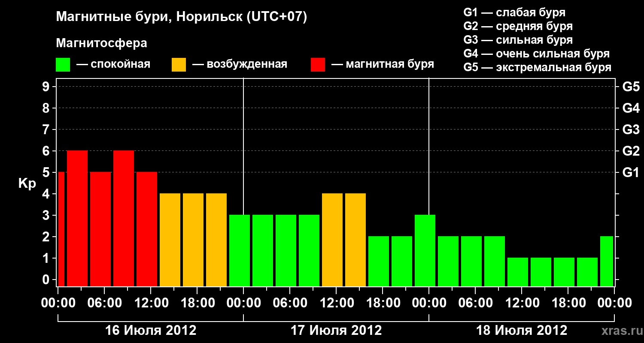Select the tallest red bar after 00:00 on 16 July
The width and height of the screenshot is (644, 343).
point(77,218)
